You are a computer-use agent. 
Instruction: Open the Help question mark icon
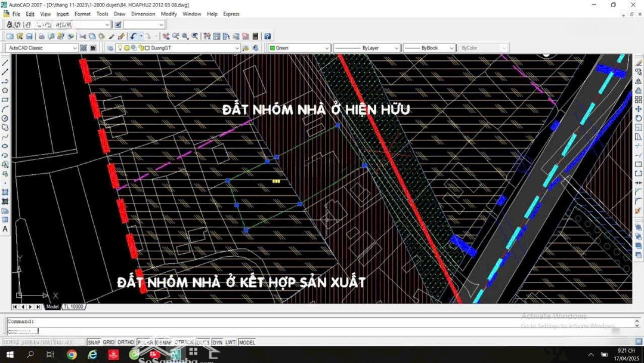(268, 36)
